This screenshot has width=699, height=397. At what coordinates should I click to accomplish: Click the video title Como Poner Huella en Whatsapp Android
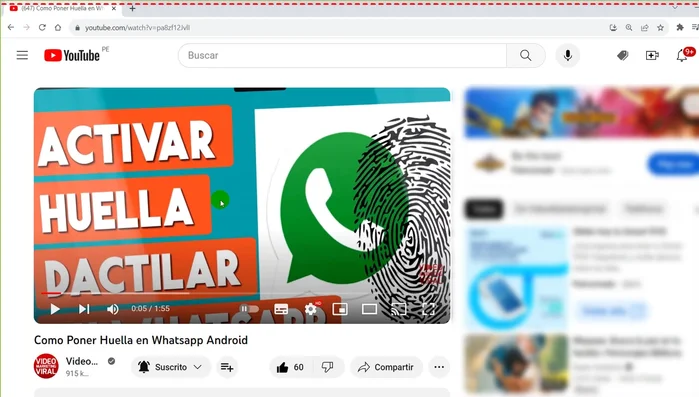[x=141, y=340]
